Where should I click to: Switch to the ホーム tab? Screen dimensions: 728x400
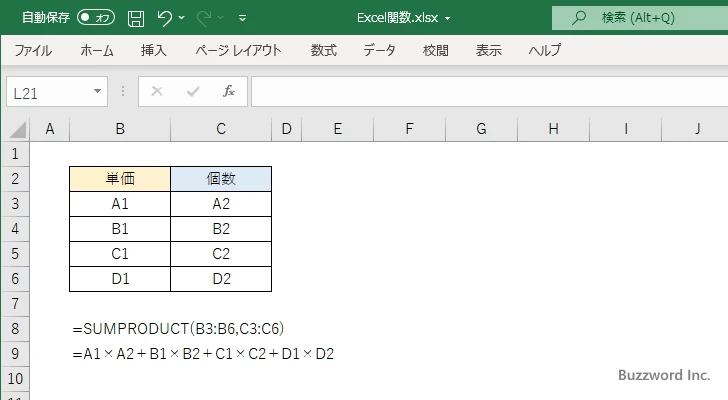pyautogui.click(x=97, y=50)
